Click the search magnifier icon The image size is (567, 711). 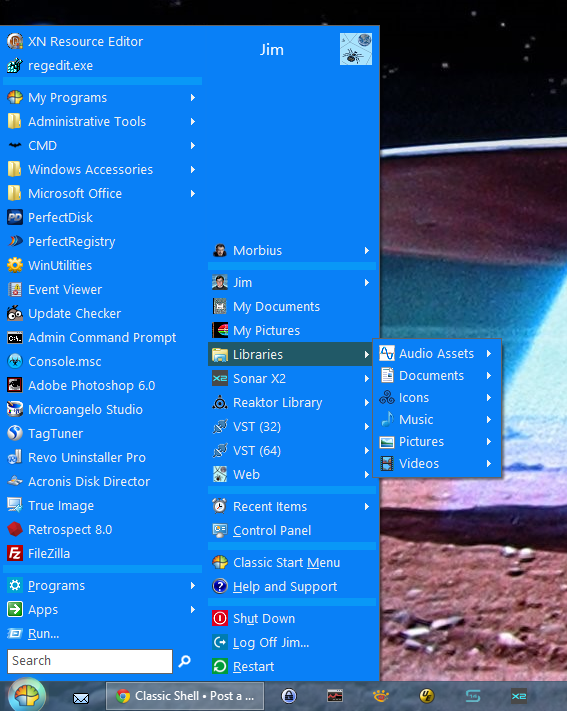click(185, 661)
